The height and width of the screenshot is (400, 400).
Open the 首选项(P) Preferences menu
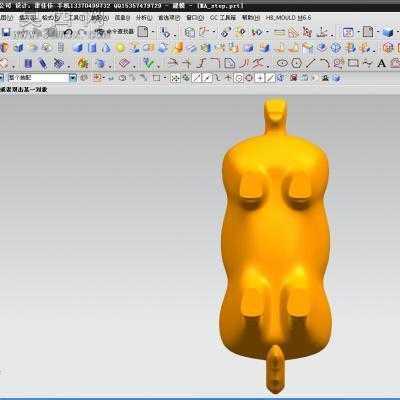click(169, 18)
